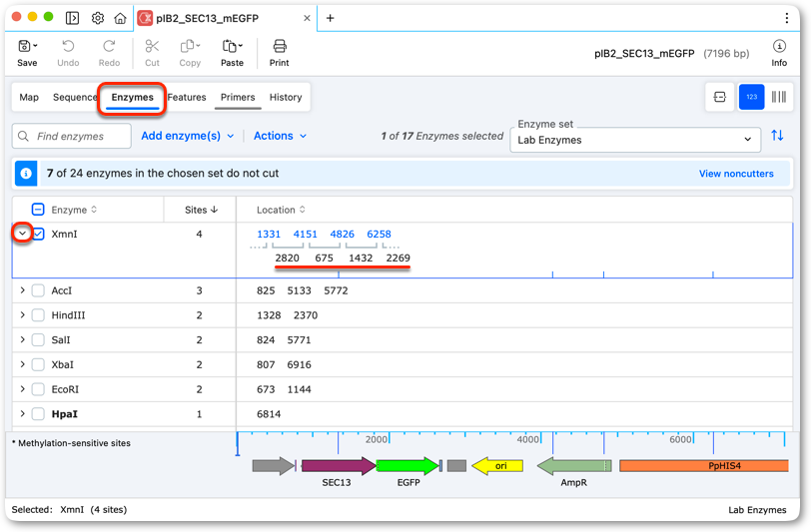Open the Actions dropdown menu
811x532 pixels.
[280, 136]
